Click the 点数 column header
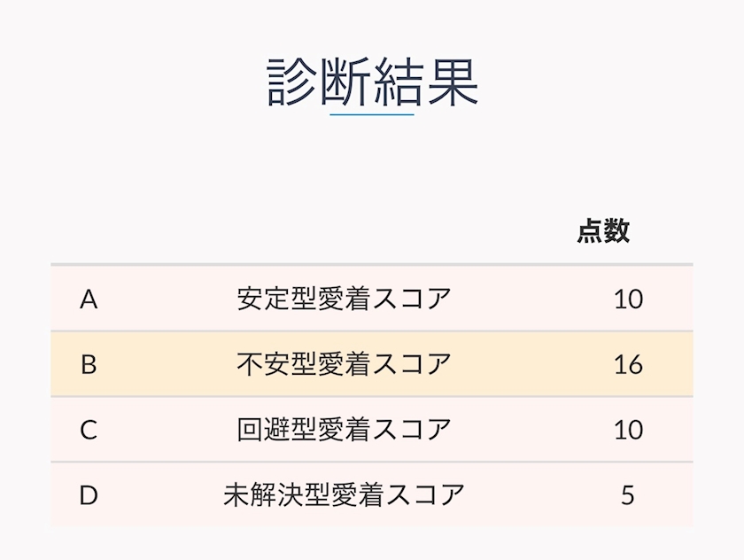Screen dimensions: 744x560 [603, 231]
